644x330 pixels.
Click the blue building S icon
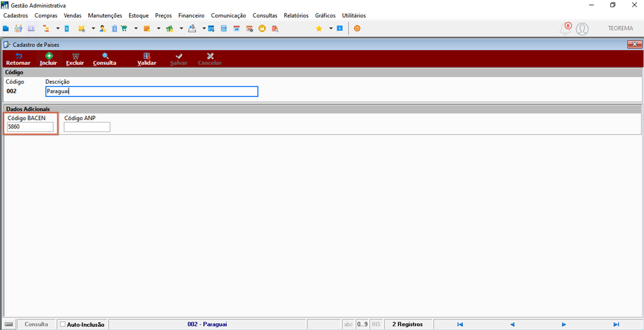point(114,29)
